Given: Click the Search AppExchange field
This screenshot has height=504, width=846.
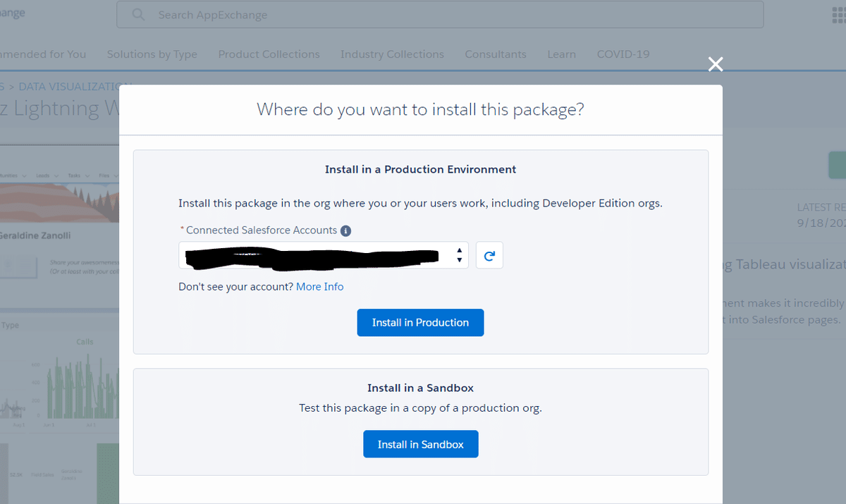Looking at the screenshot, I should 440,14.
